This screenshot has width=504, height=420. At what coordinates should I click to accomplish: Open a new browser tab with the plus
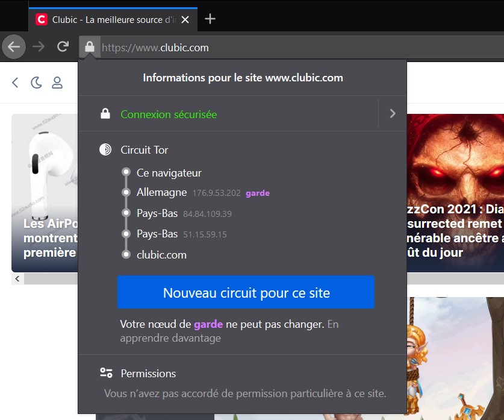210,19
